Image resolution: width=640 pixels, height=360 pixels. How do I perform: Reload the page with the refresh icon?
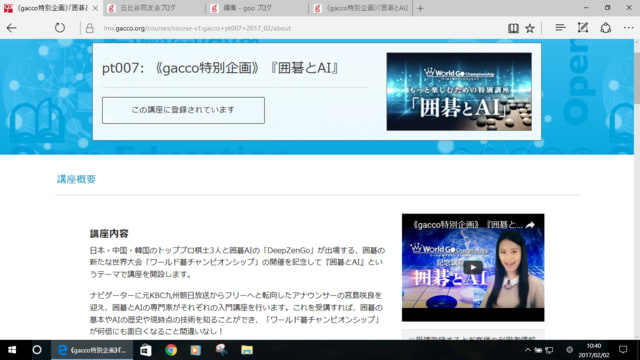pyautogui.click(x=60, y=28)
